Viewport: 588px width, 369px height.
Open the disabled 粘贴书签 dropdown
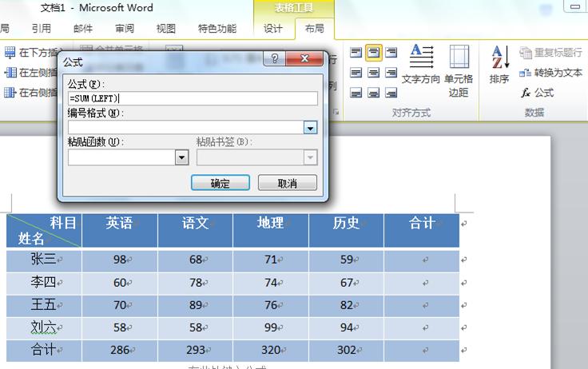(x=310, y=157)
